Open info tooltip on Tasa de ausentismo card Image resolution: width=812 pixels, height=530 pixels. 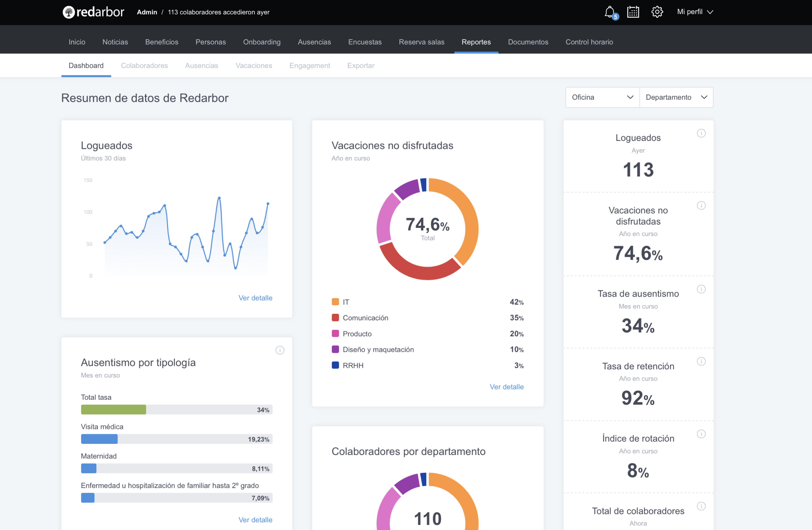click(x=701, y=289)
